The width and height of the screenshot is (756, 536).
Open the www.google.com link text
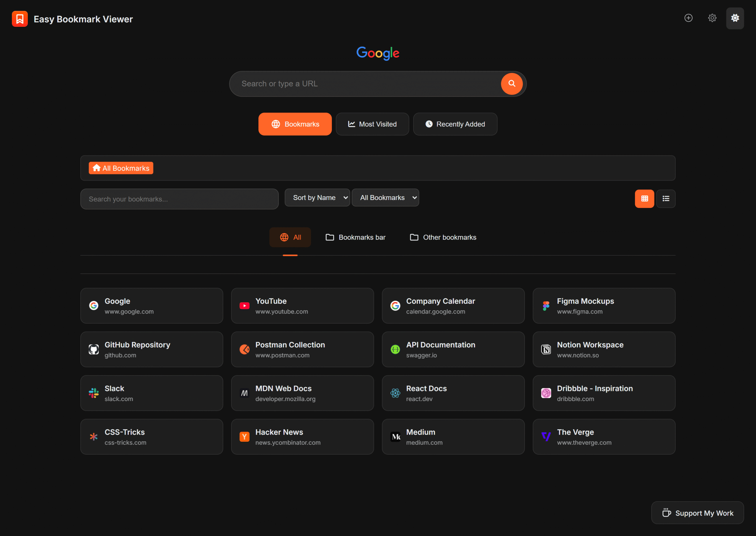pyautogui.click(x=129, y=311)
